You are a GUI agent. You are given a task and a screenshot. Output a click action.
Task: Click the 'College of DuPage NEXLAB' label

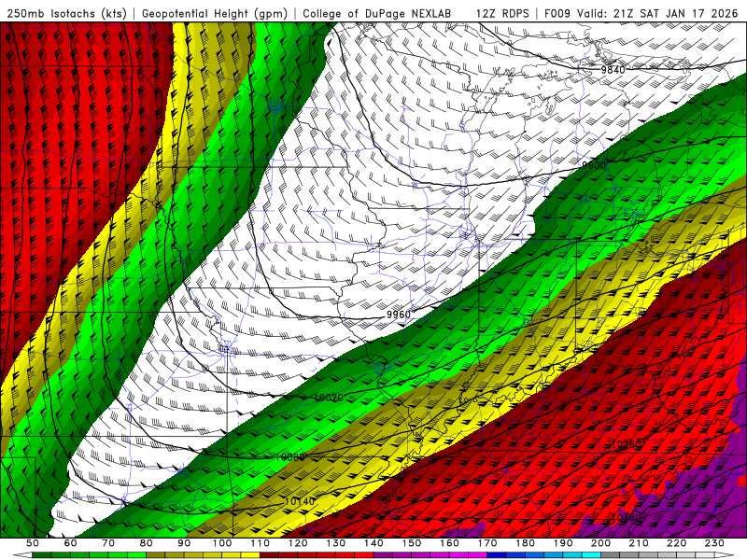377,13
